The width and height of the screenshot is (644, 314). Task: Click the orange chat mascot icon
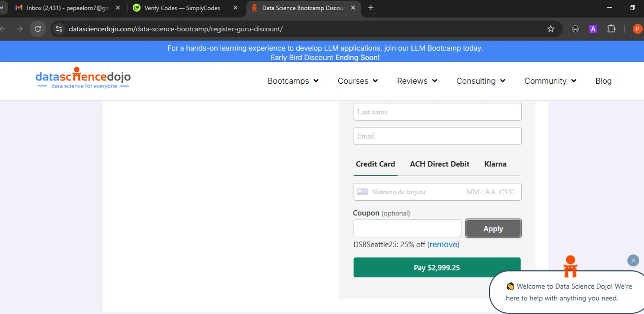[570, 266]
